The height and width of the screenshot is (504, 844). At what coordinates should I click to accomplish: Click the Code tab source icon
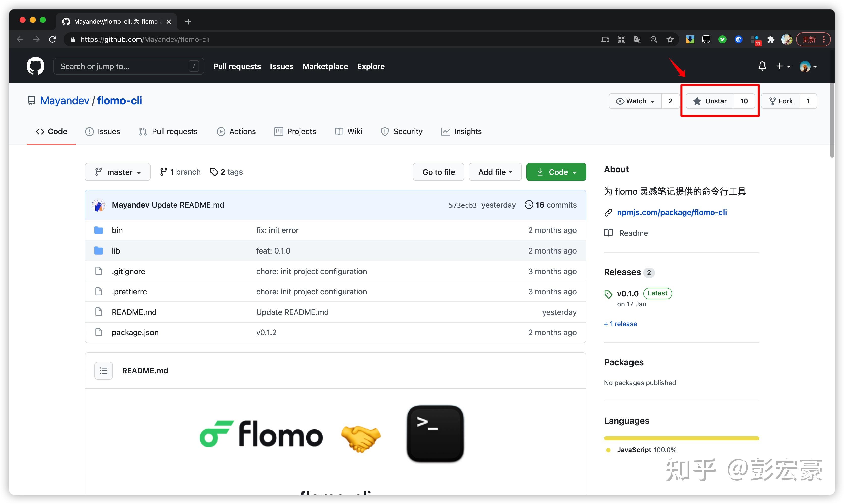(40, 132)
